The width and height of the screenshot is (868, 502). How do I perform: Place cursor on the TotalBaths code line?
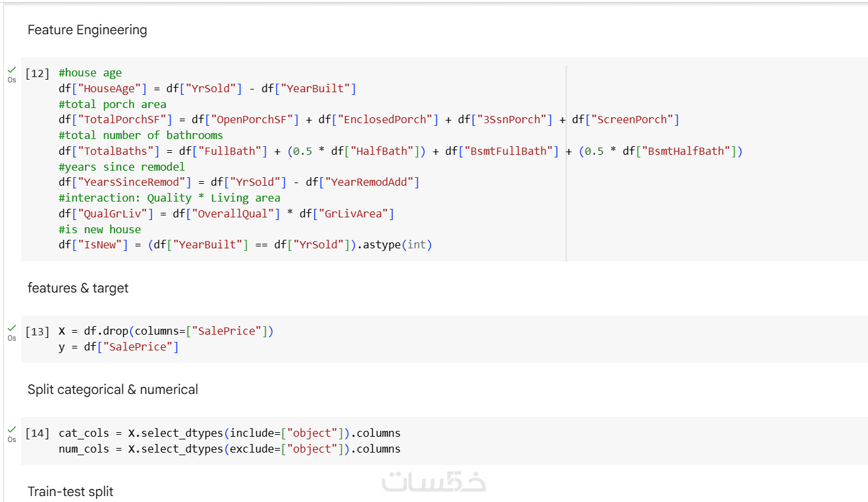(x=400, y=152)
